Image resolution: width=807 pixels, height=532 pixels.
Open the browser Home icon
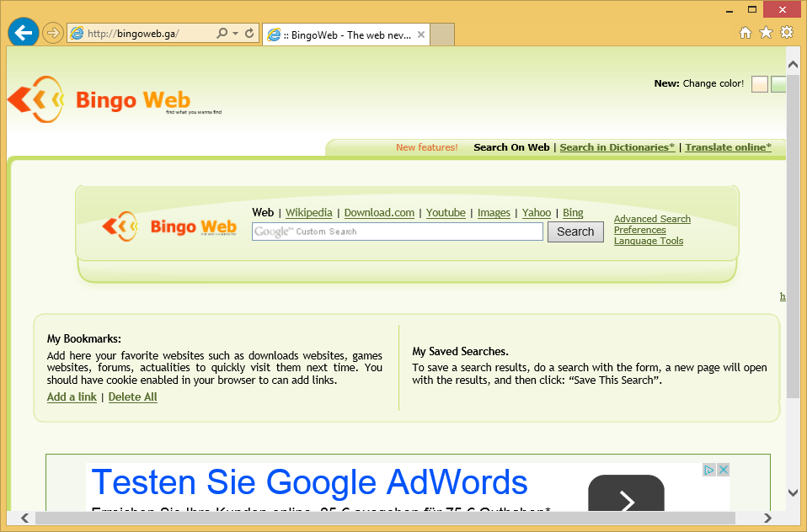point(746,33)
